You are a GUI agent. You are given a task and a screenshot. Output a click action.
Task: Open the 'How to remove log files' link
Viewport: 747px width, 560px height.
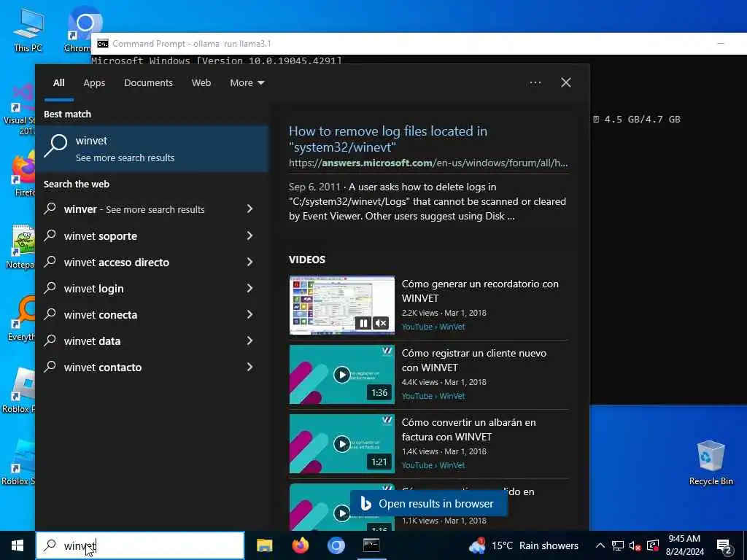click(388, 139)
